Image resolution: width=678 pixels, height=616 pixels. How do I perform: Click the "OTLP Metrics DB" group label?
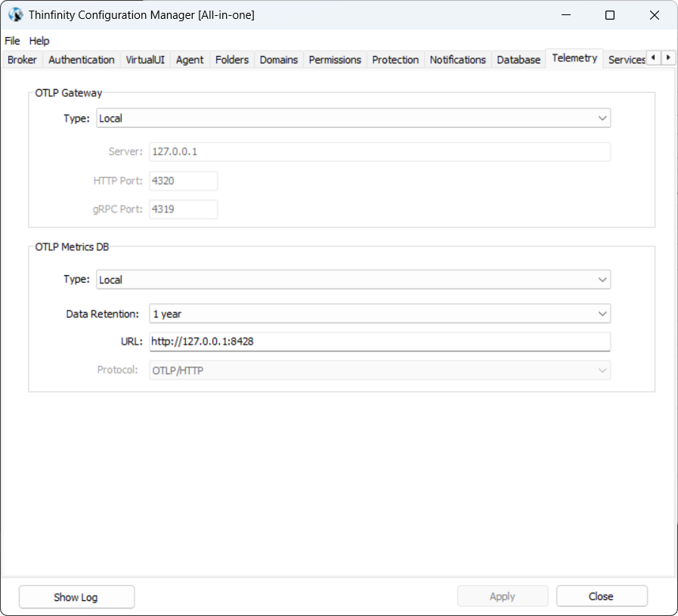click(72, 247)
